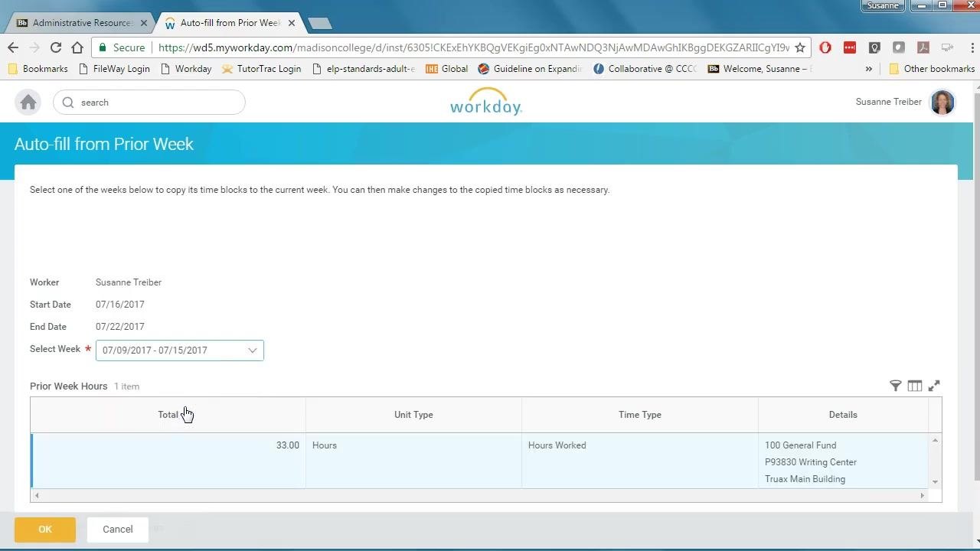Viewport: 980px width, 551px height.
Task: Open the Susanne Treiber profile photo
Action: (942, 103)
